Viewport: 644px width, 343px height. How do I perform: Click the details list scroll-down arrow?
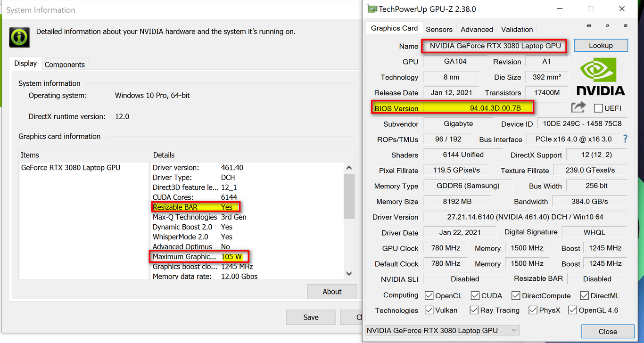(x=349, y=273)
